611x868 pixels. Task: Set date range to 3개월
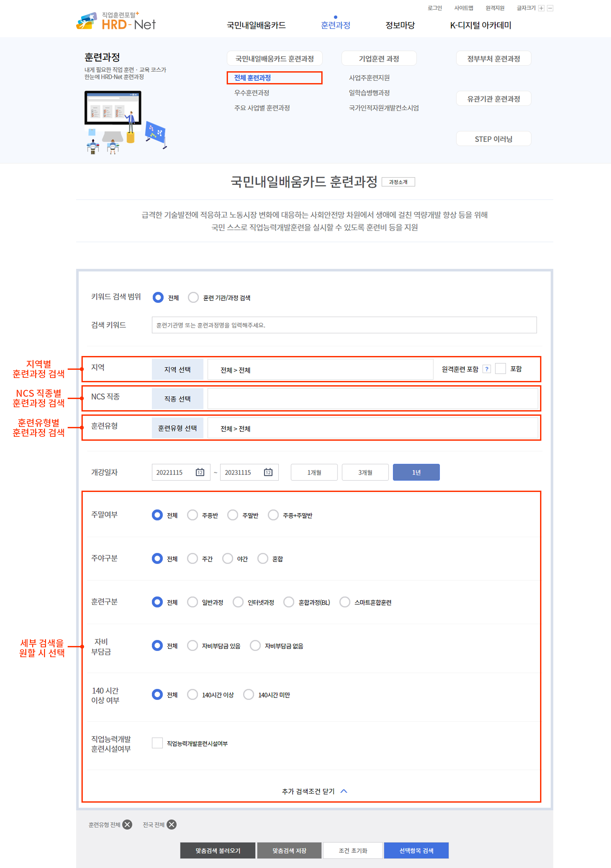point(365,472)
